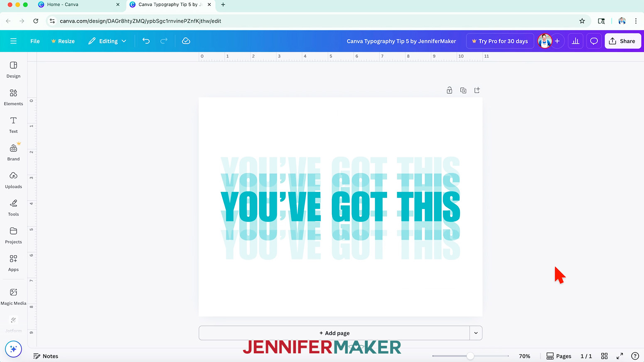Open the analytics insights chart icon
Viewport: 644px width, 362px height.
(575, 41)
